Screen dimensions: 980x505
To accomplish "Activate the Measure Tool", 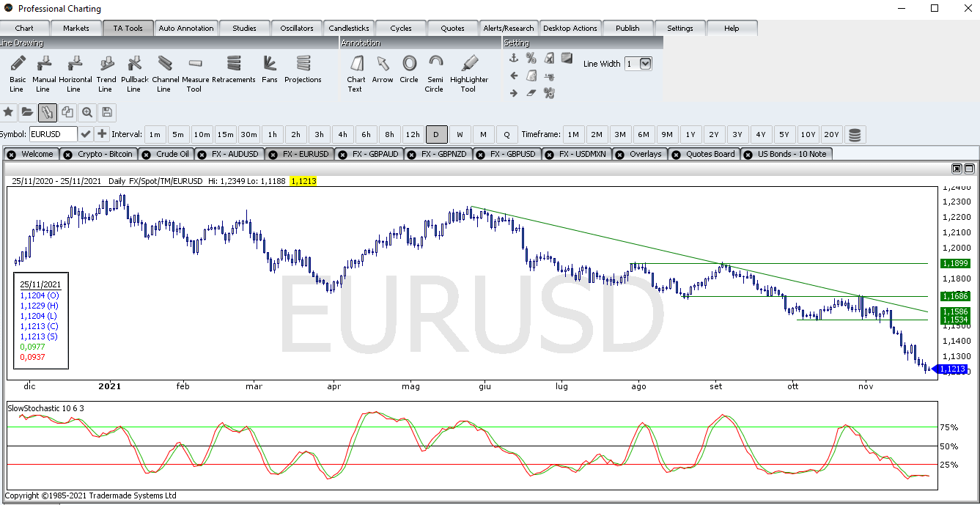I will point(195,73).
